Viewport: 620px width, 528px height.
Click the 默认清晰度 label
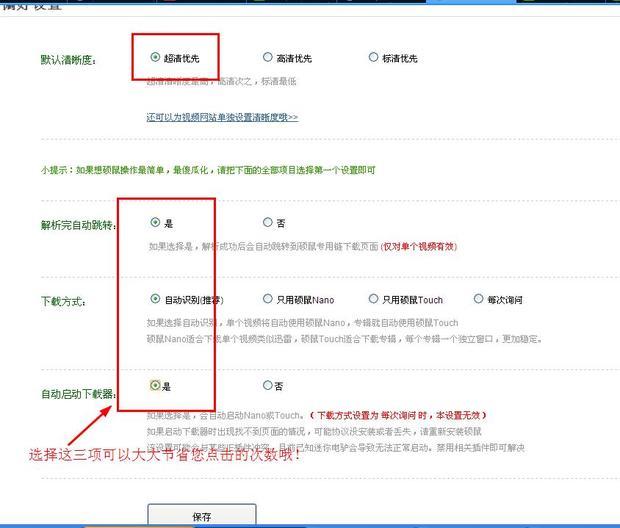pyautogui.click(x=68, y=60)
